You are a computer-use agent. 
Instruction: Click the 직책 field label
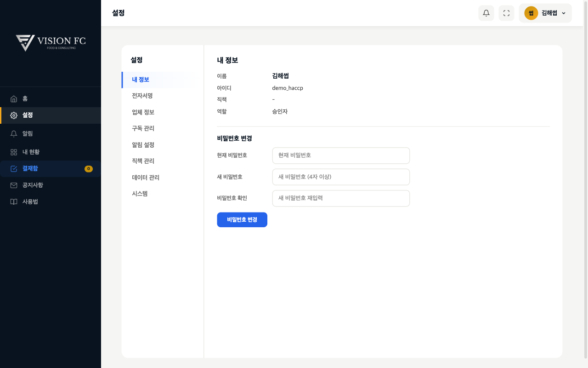[221, 100]
